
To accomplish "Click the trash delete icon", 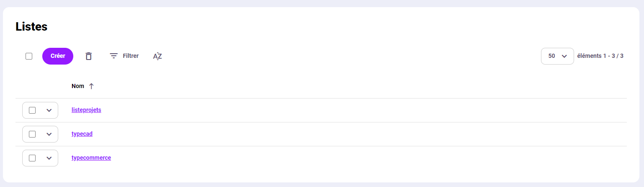I will [88, 56].
